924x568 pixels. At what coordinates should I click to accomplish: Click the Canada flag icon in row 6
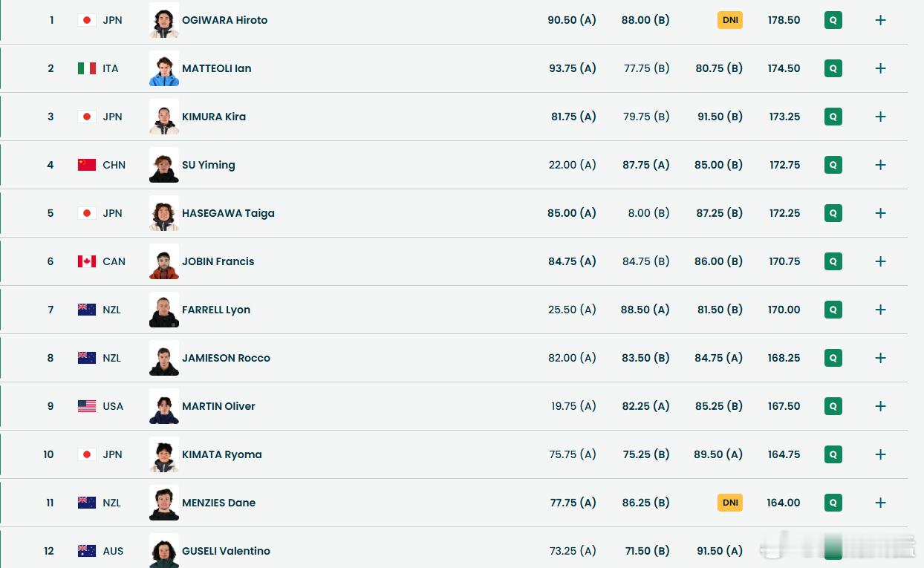tap(87, 261)
